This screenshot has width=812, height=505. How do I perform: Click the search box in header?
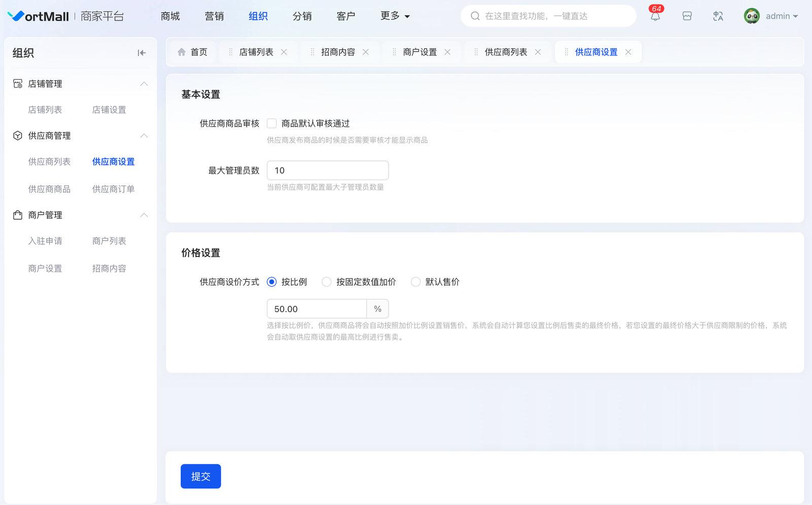[x=548, y=16]
